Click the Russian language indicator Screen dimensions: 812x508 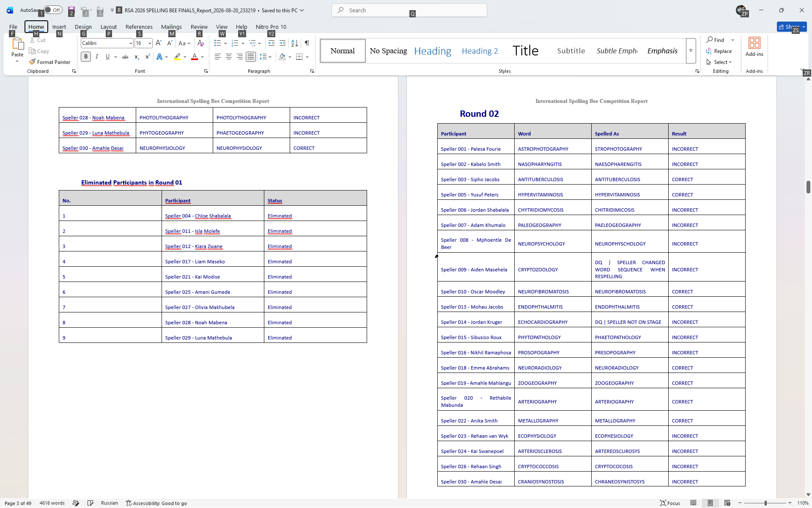click(110, 503)
